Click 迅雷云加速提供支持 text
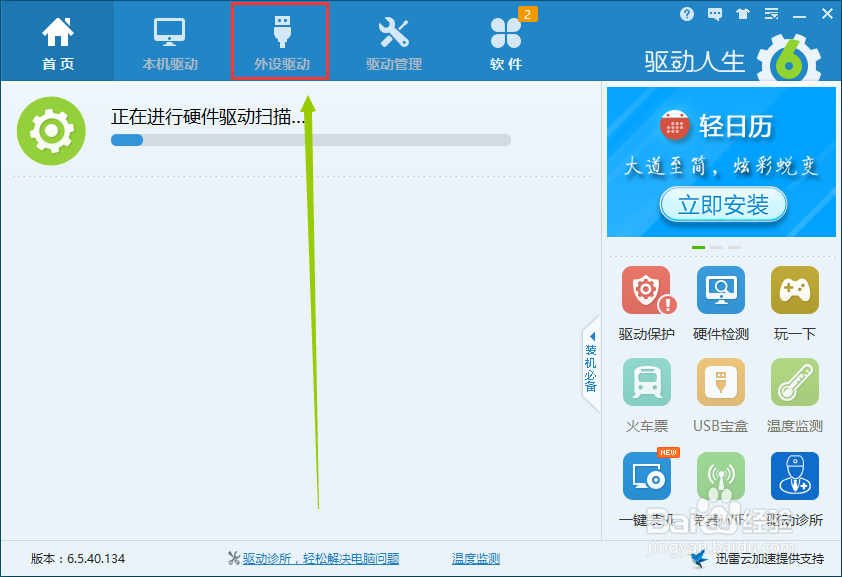Viewport: 842px width, 577px height. (770, 559)
